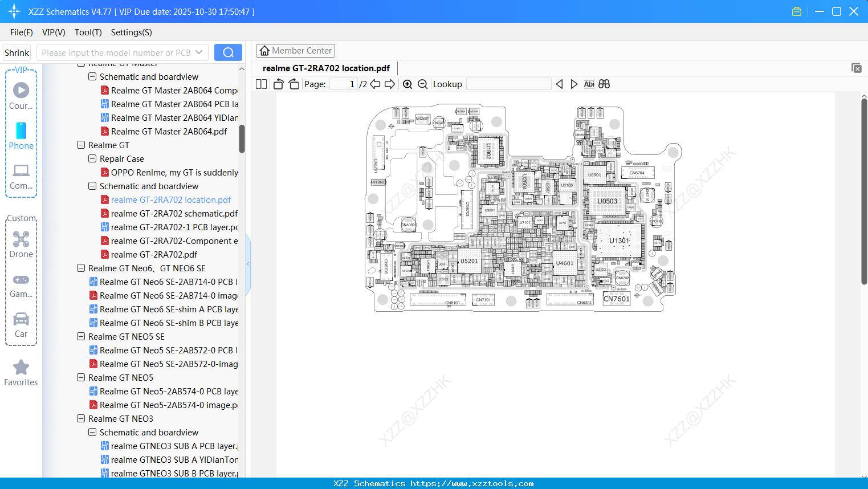The image size is (868, 489).
Task: Activate the binoculars search tool
Action: coord(604,84)
